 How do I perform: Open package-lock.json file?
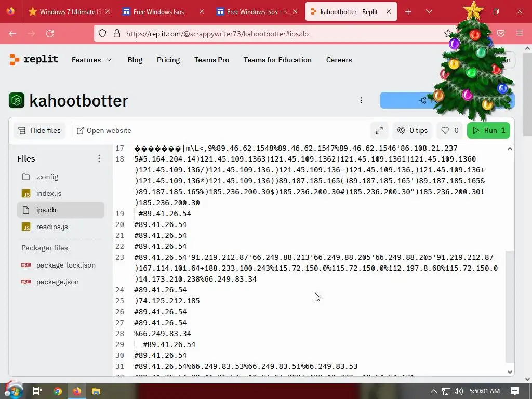tap(61, 265)
